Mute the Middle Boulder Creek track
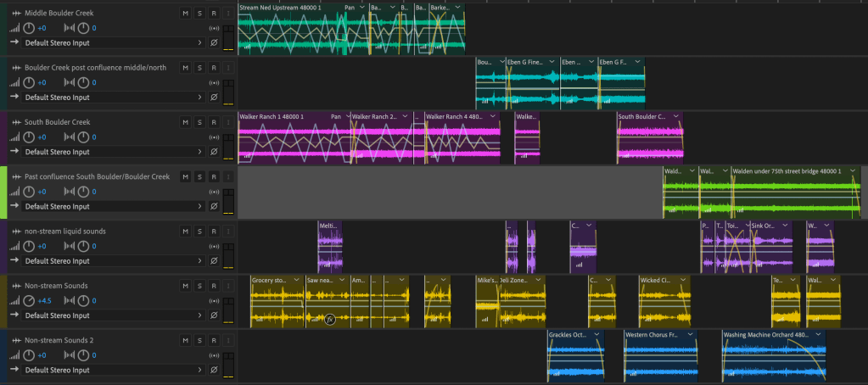The image size is (868, 385). [185, 14]
